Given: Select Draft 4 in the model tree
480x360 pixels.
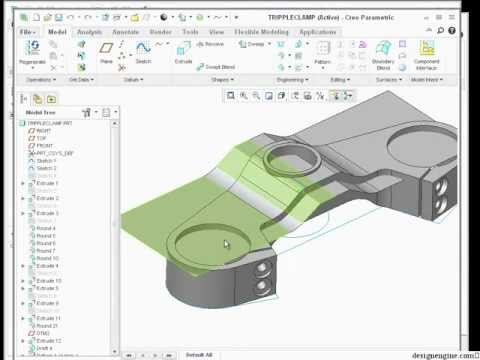Looking at the screenshot, I should 41,348.
